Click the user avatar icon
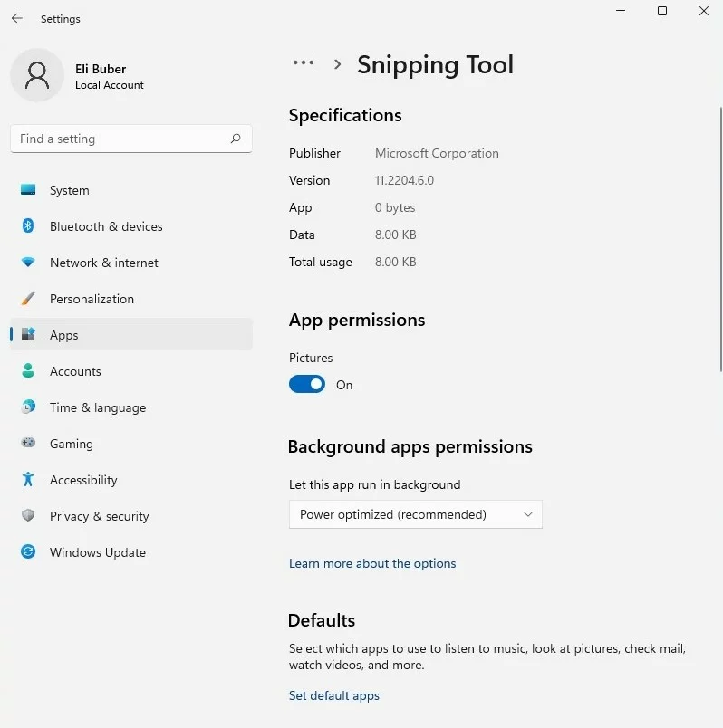The image size is (723, 728). (x=37, y=75)
